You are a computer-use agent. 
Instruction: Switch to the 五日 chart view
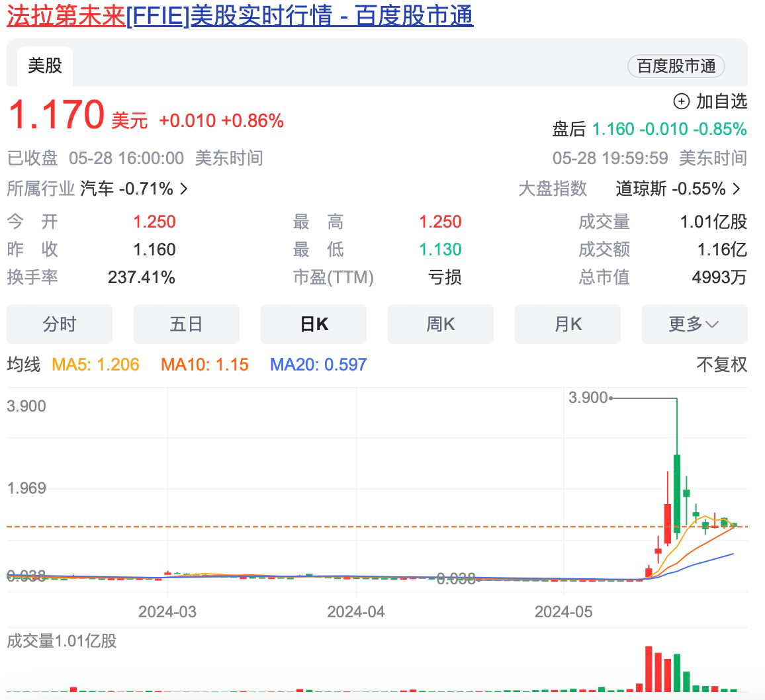pyautogui.click(x=186, y=324)
